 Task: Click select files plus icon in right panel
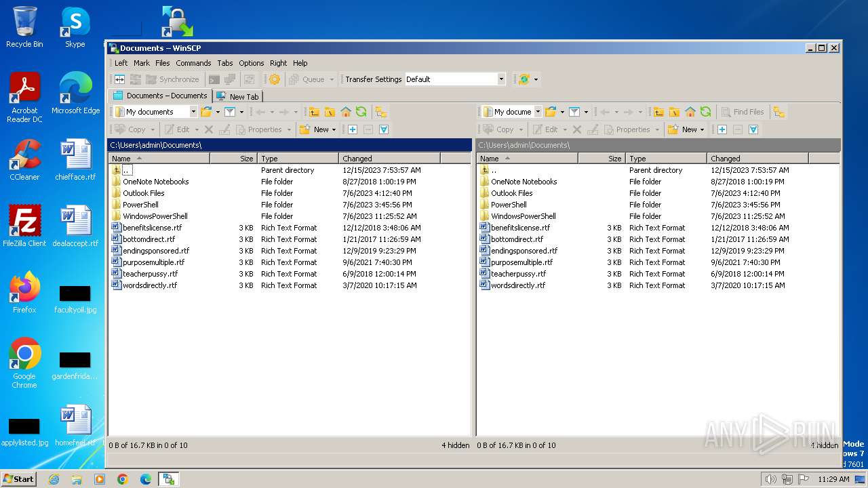[x=722, y=129]
